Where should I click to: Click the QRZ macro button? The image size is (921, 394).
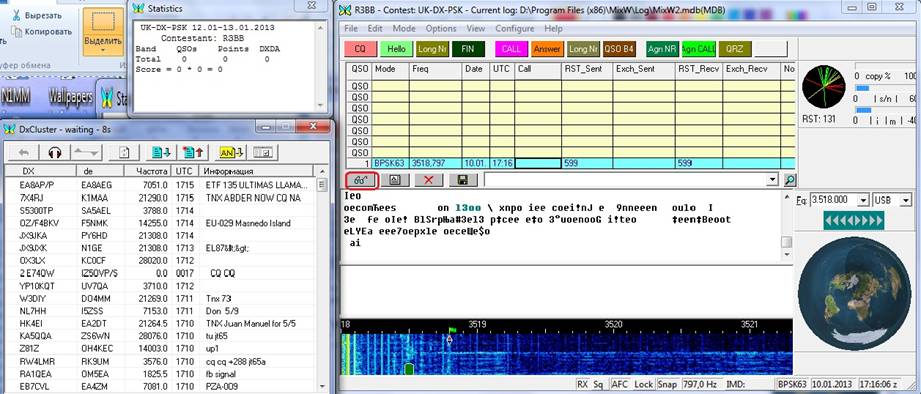coord(734,49)
